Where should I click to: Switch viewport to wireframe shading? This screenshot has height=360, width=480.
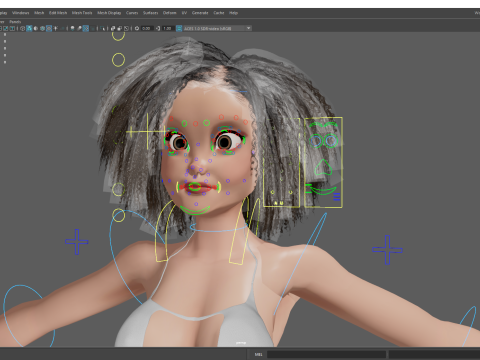pyautogui.click(x=23, y=28)
